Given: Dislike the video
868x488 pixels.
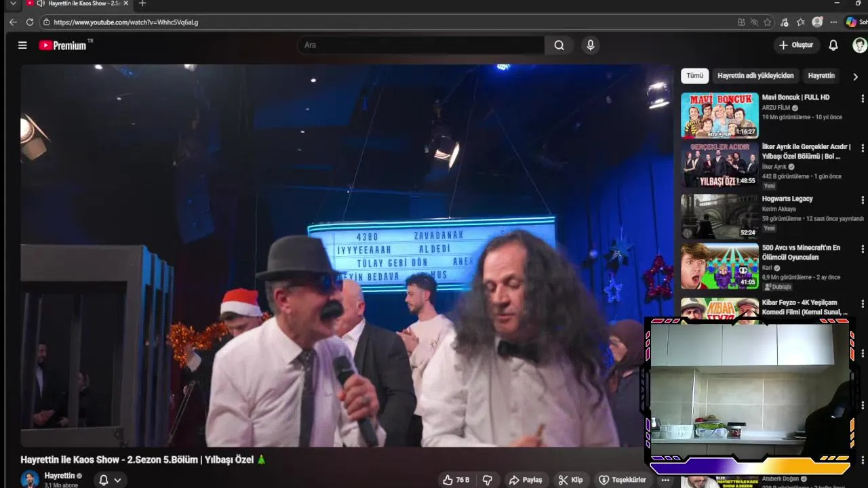Looking at the screenshot, I should 487,480.
